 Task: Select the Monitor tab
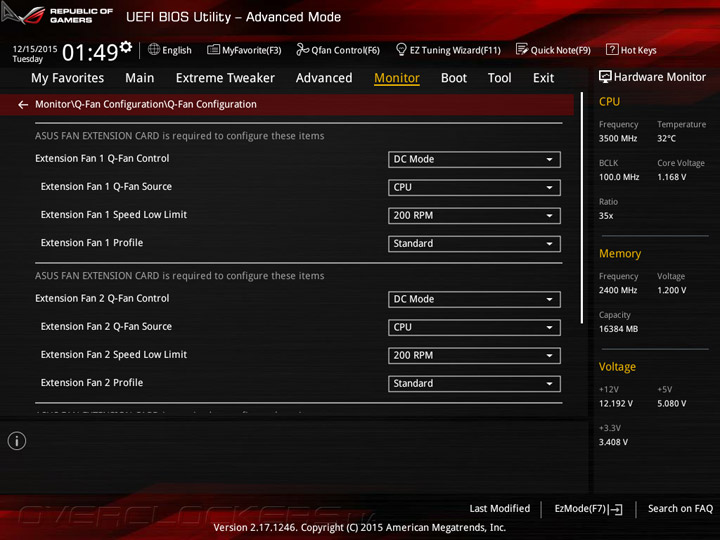[x=397, y=78]
